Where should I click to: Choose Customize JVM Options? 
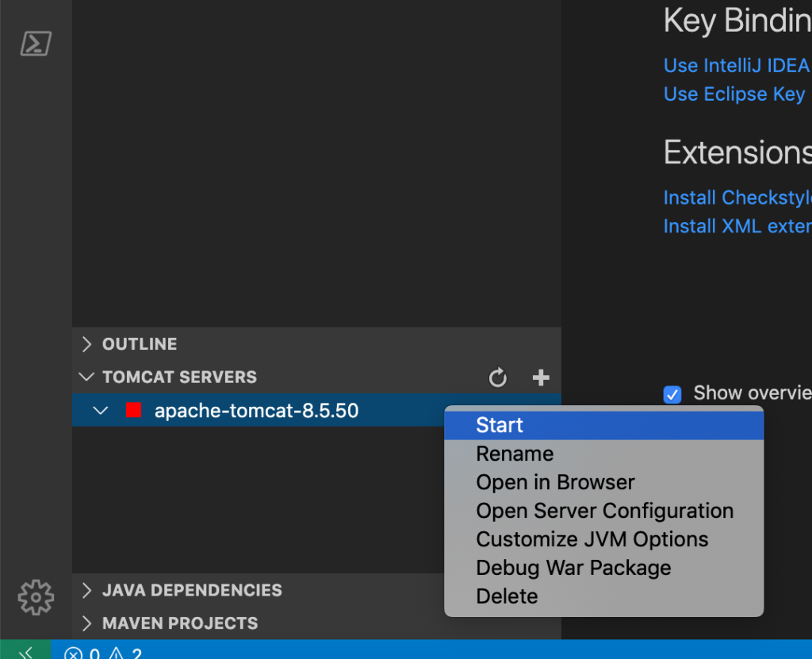coord(592,538)
